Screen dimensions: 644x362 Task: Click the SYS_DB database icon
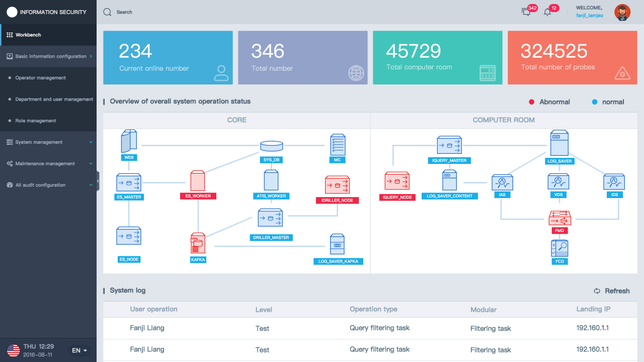(x=271, y=146)
